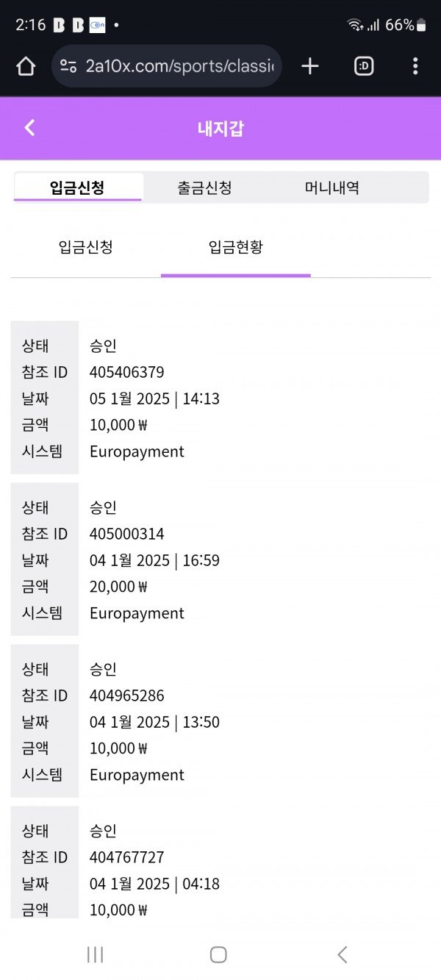Go back using the purple header arrow

29,128
